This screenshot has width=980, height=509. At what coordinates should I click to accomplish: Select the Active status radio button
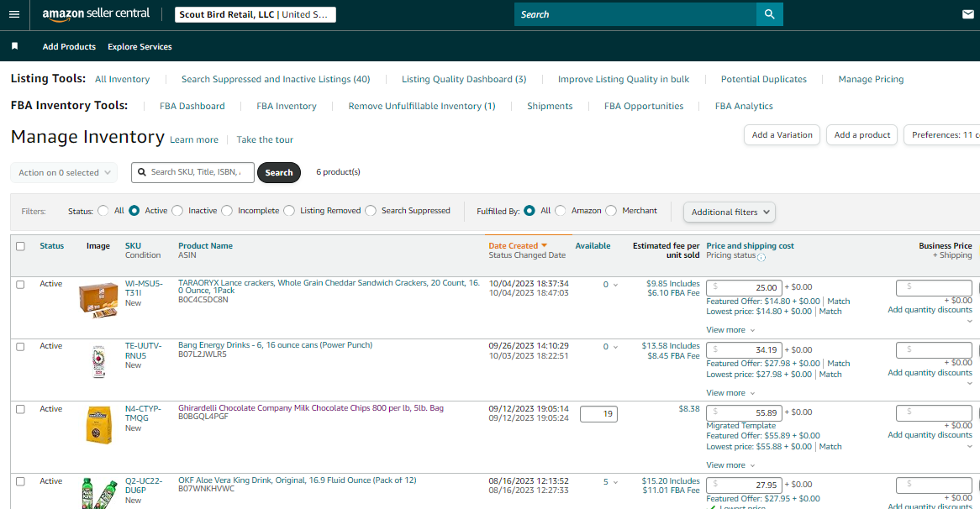[x=134, y=211]
